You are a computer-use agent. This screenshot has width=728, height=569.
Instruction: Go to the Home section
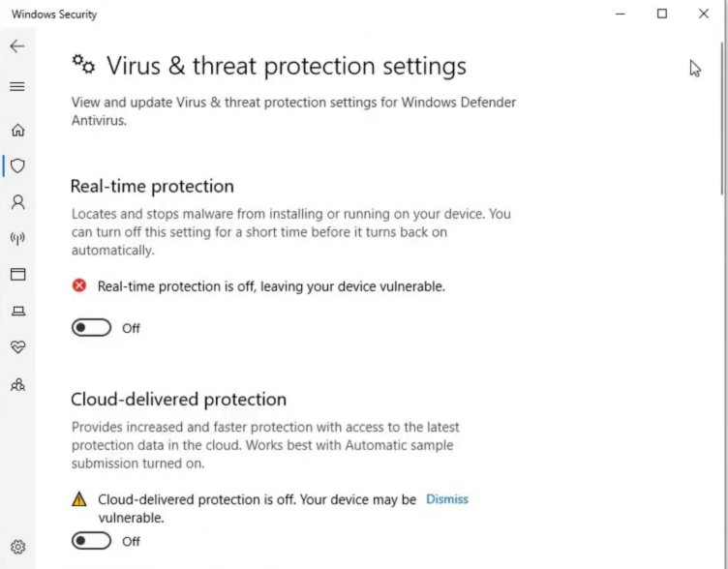(17, 131)
